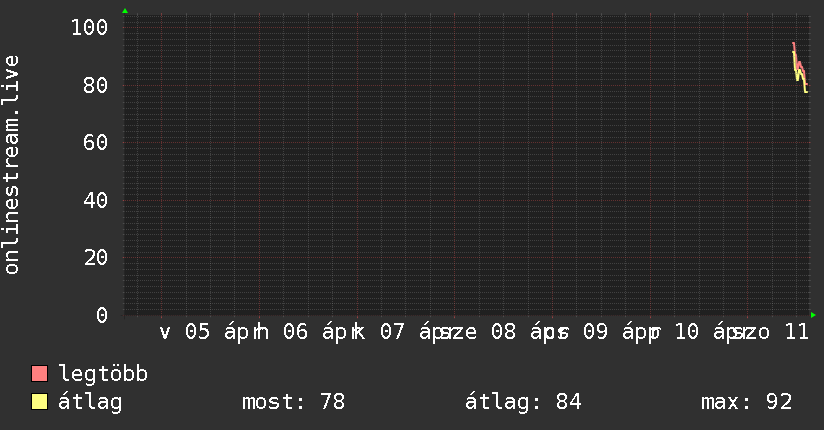
Task: Click the 20 y-axis tick label
Action: (x=95, y=257)
